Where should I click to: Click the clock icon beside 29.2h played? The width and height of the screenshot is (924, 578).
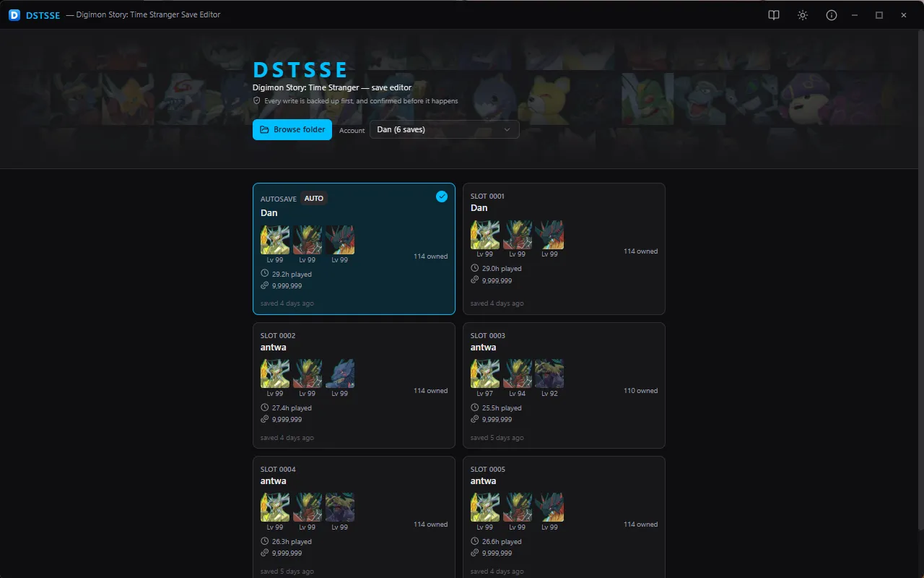tap(264, 274)
